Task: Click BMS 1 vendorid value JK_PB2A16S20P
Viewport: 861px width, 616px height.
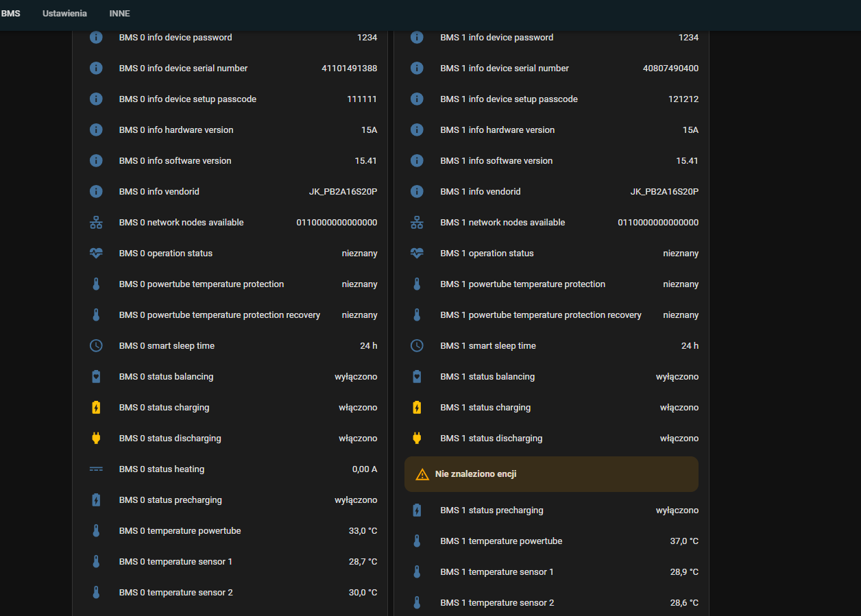Action: coord(665,192)
